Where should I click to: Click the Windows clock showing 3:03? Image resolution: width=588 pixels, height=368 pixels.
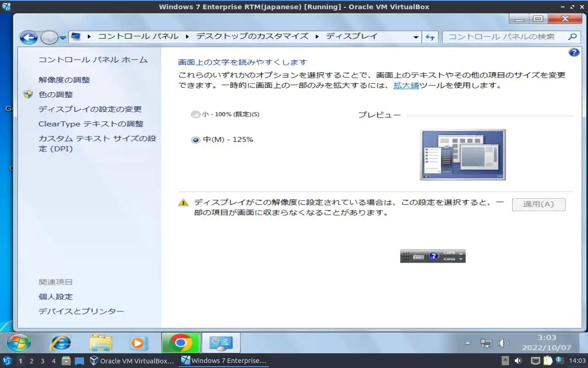tap(547, 338)
